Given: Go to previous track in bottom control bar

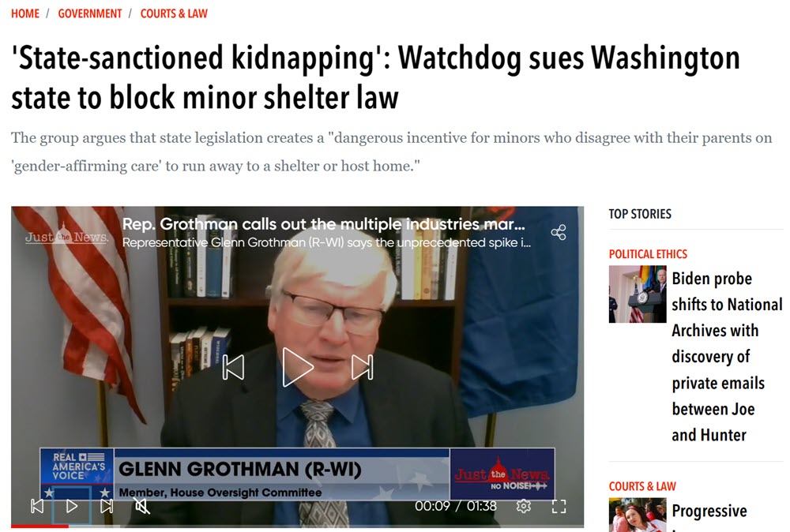Looking at the screenshot, I should pyautogui.click(x=37, y=506).
